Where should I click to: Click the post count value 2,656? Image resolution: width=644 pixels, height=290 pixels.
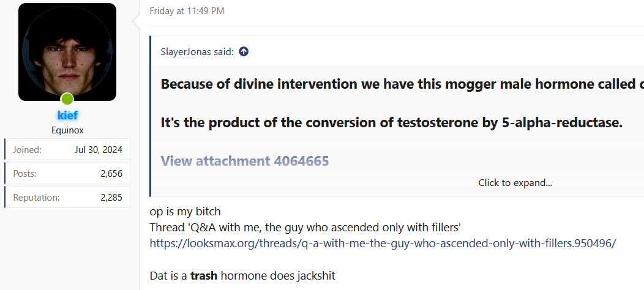[x=111, y=174]
